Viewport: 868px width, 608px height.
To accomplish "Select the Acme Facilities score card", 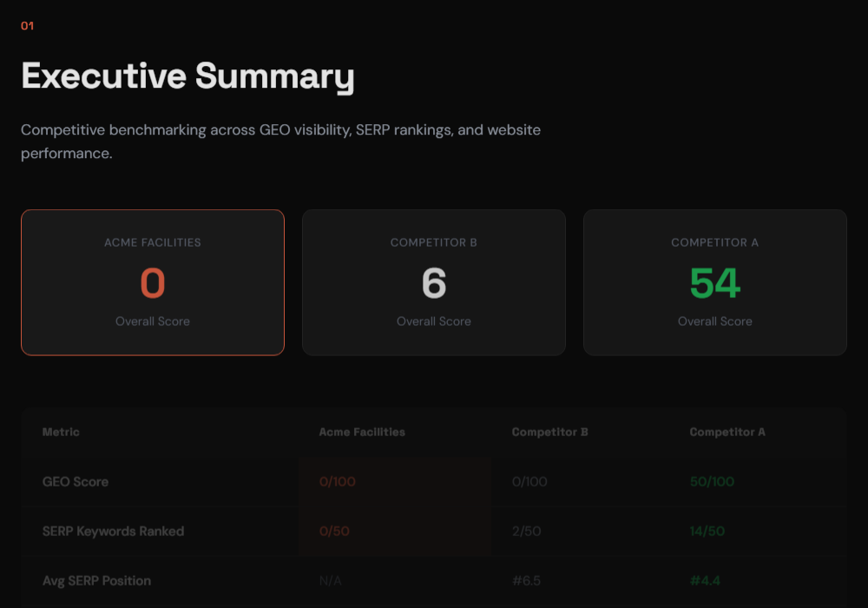I will point(153,281).
